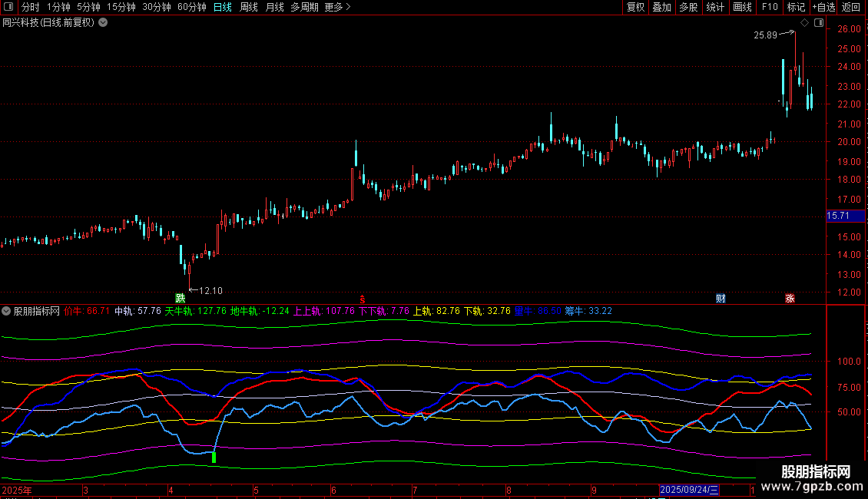Open the 画线 drawing tools

(x=742, y=8)
